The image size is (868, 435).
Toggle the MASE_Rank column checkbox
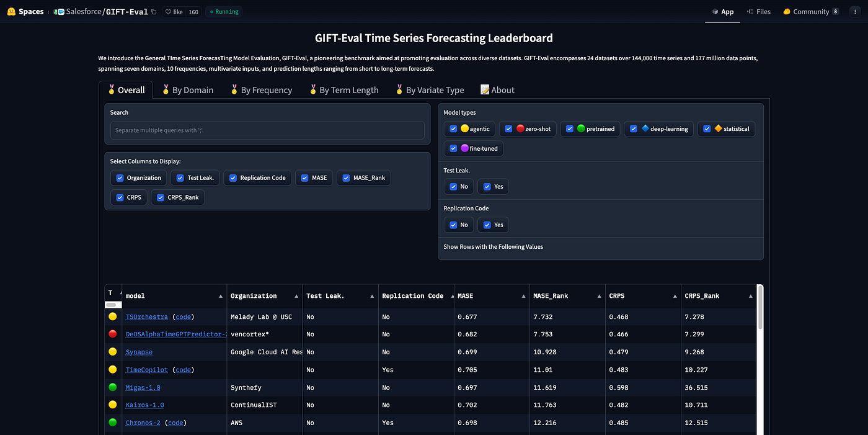[346, 178]
